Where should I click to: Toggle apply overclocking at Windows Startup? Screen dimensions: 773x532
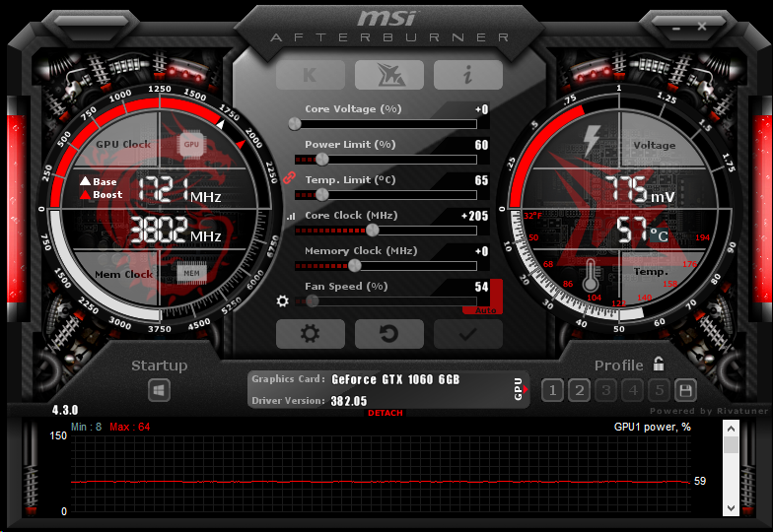tap(159, 391)
